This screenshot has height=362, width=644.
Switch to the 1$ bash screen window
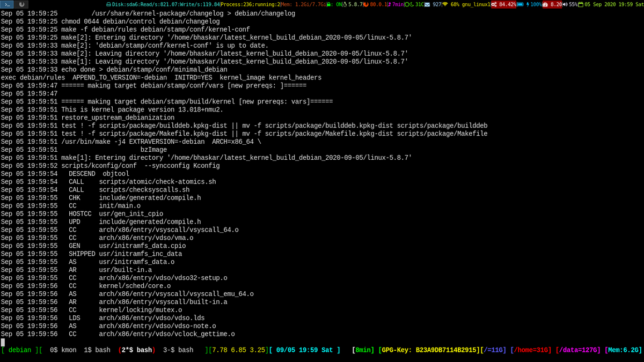point(97,350)
